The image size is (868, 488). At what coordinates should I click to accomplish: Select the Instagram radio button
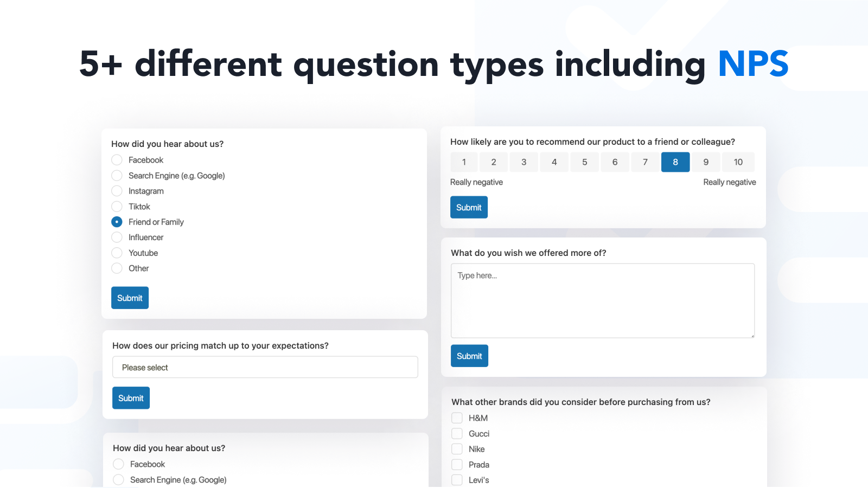coord(117,191)
